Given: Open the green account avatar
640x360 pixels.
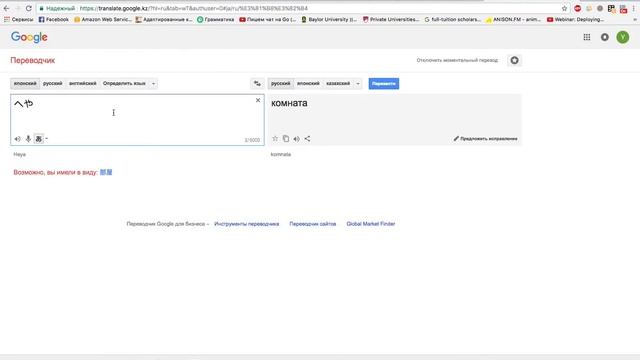Looking at the screenshot, I should (x=622, y=37).
